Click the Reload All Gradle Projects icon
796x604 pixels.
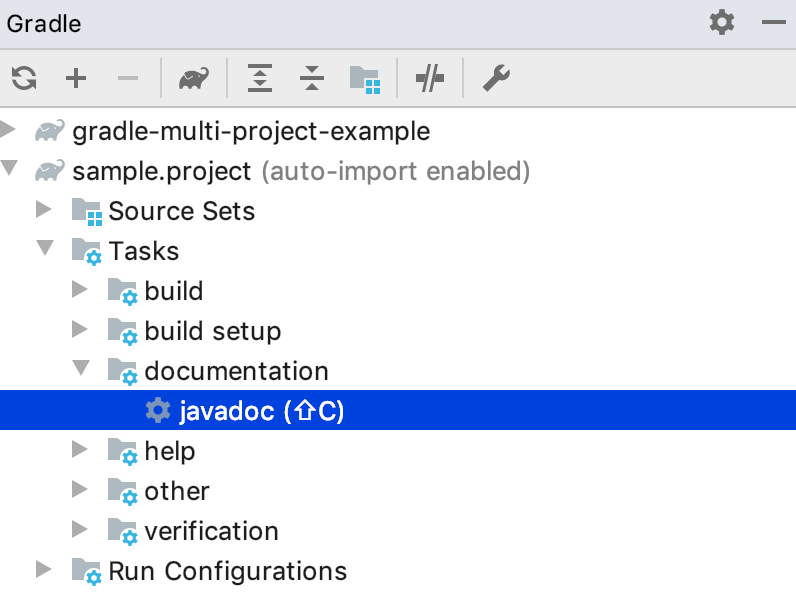(x=24, y=78)
